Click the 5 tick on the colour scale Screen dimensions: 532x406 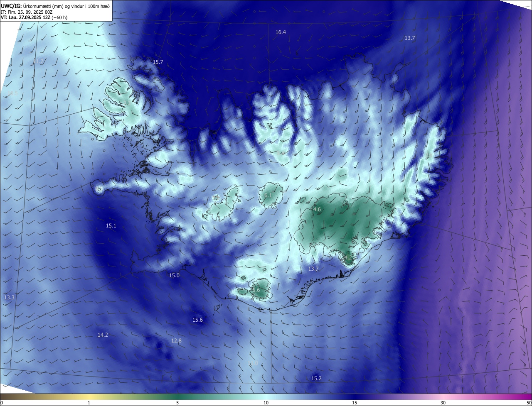pyautogui.click(x=177, y=403)
